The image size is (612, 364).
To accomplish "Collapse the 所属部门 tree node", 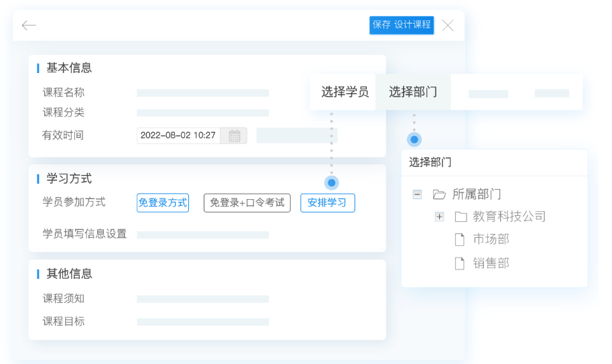I will [417, 194].
